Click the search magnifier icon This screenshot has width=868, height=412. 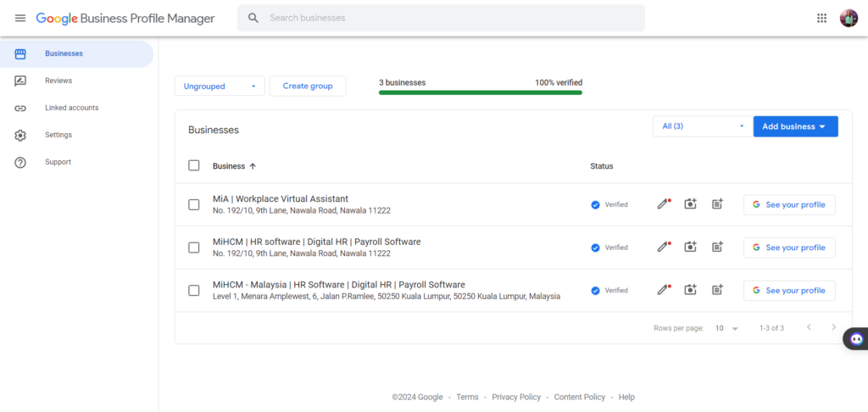[x=253, y=19]
